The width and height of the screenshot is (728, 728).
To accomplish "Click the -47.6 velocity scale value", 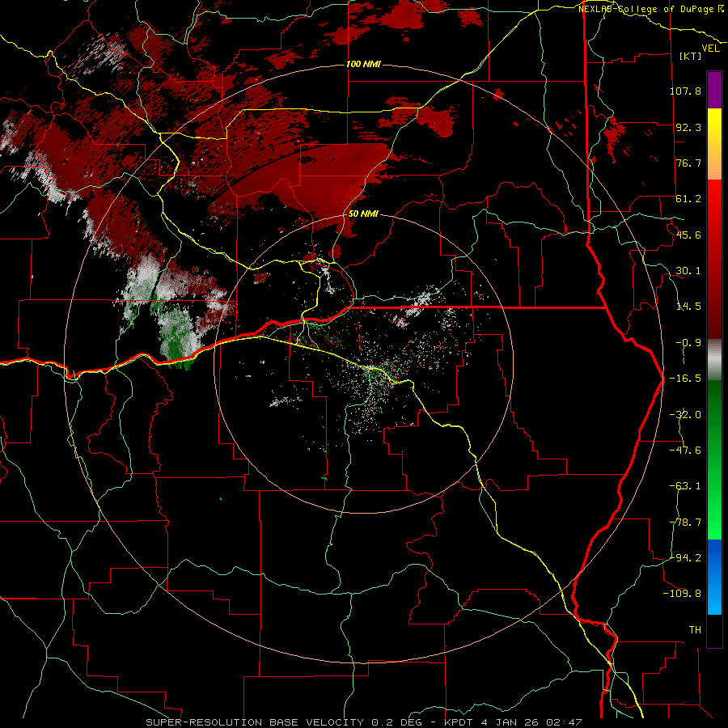I will pos(685,451).
